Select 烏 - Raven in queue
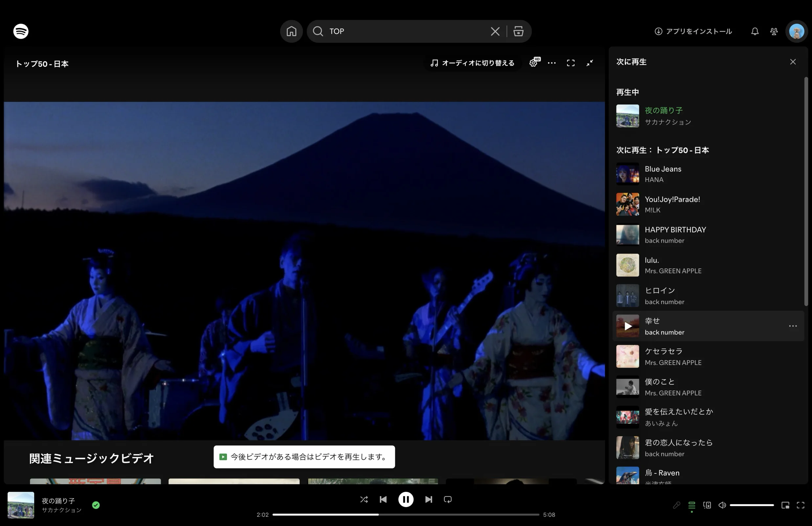Image resolution: width=812 pixels, height=526 pixels. (708, 474)
